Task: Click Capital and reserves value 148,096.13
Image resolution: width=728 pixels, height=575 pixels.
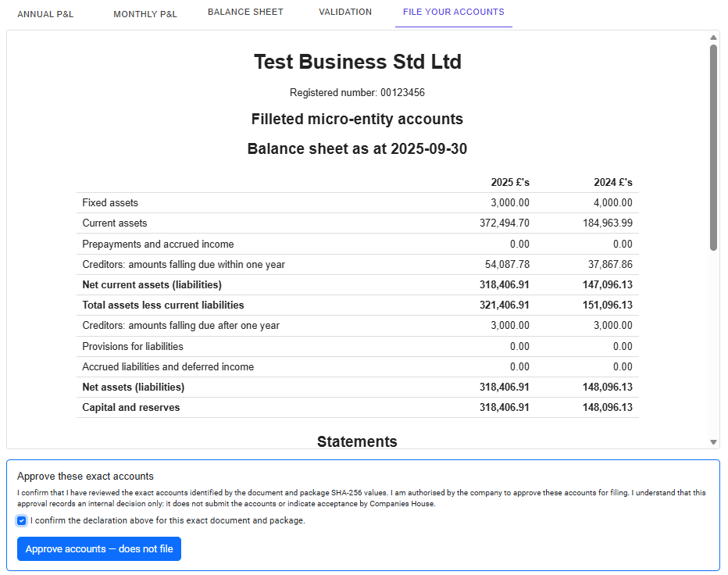Action: (608, 408)
